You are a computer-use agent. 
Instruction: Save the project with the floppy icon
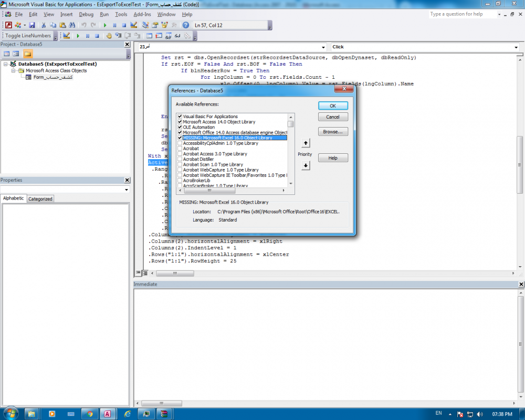32,25
